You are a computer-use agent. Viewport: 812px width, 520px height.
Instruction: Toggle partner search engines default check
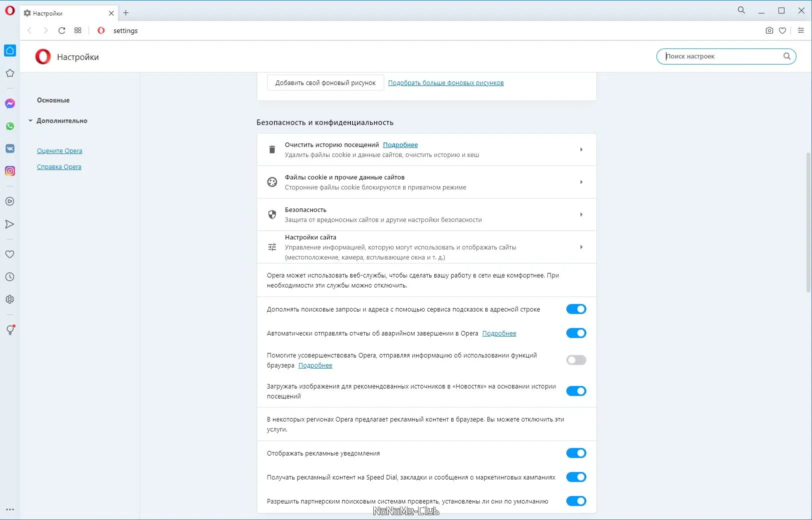(576, 501)
